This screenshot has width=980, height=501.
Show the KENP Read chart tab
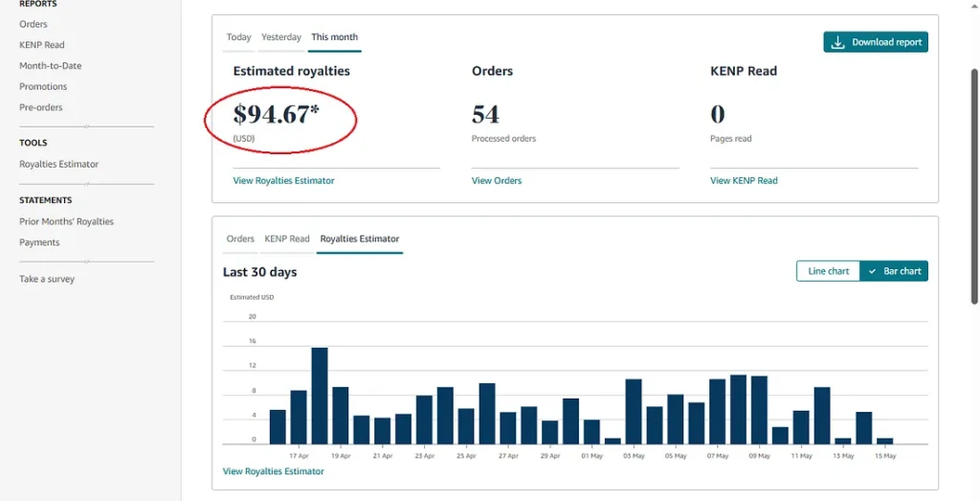click(x=287, y=239)
